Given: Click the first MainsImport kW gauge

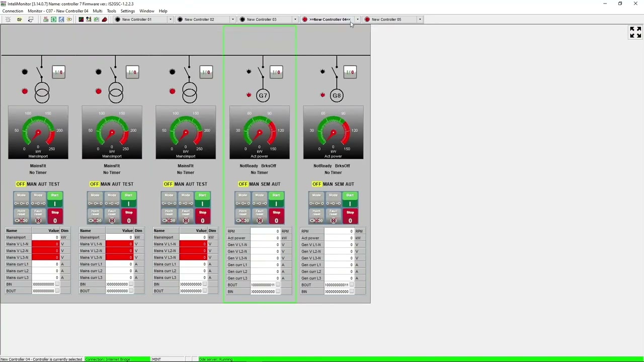Looking at the screenshot, I should pos(38,132).
